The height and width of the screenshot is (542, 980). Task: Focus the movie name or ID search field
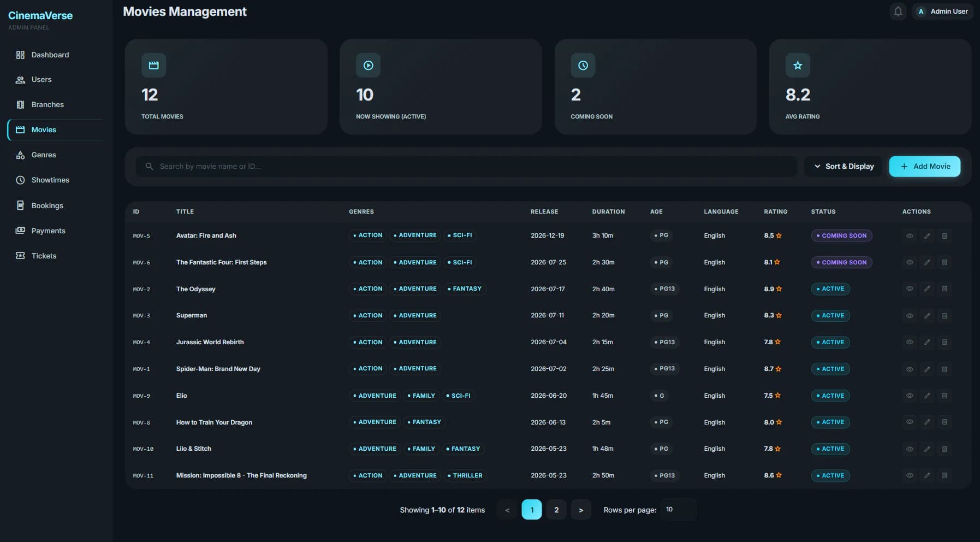pos(466,167)
